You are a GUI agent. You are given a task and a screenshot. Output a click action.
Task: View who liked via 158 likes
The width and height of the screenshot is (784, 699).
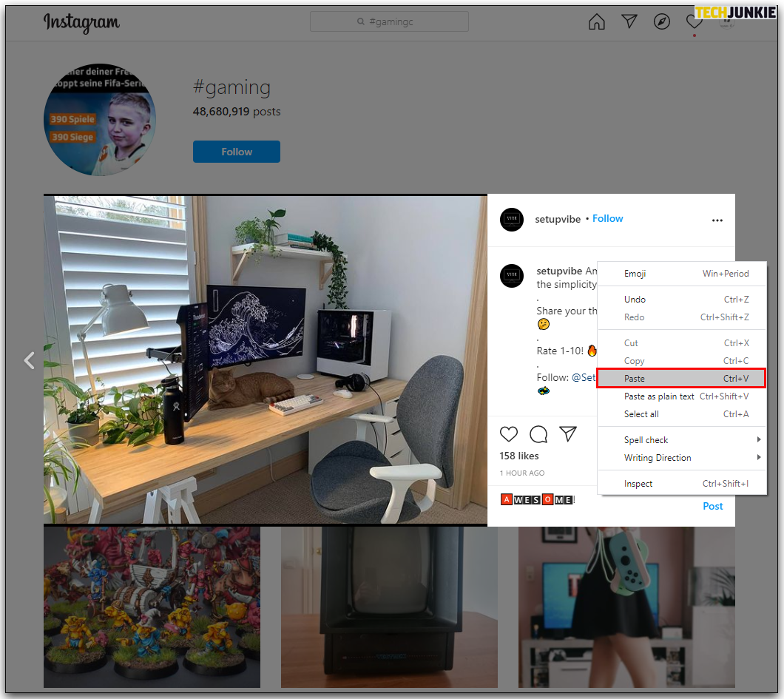[x=519, y=456]
